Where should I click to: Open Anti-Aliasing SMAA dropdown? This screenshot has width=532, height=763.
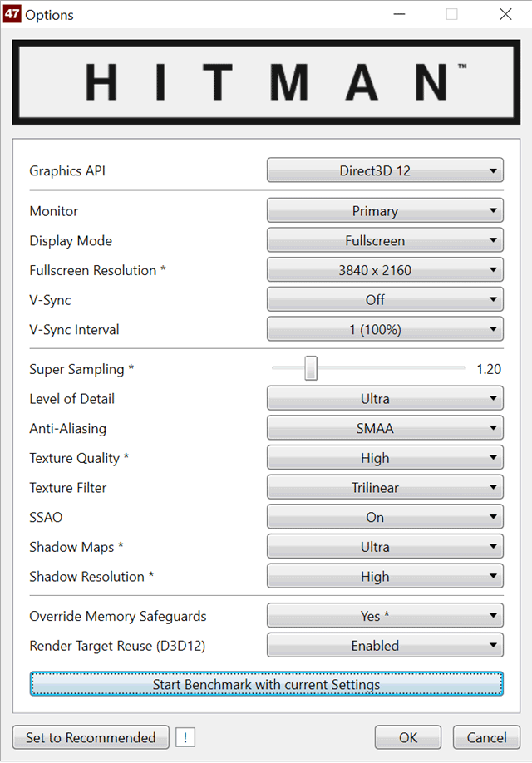pos(385,428)
